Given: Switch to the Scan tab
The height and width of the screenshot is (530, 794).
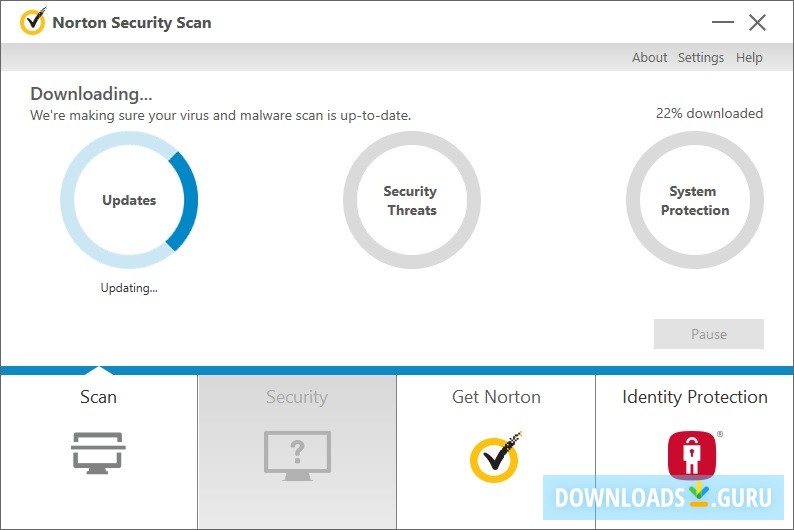Looking at the screenshot, I should (98, 397).
